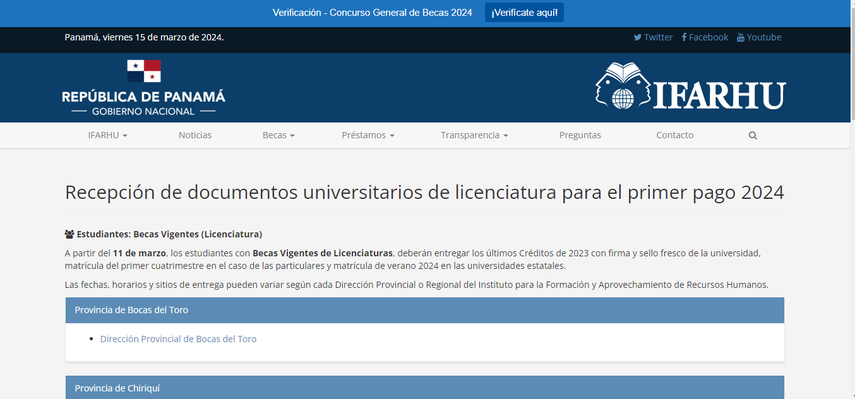855x399 pixels.
Task: Click the Provincia de Bocas del Toro header
Action: [x=425, y=310]
